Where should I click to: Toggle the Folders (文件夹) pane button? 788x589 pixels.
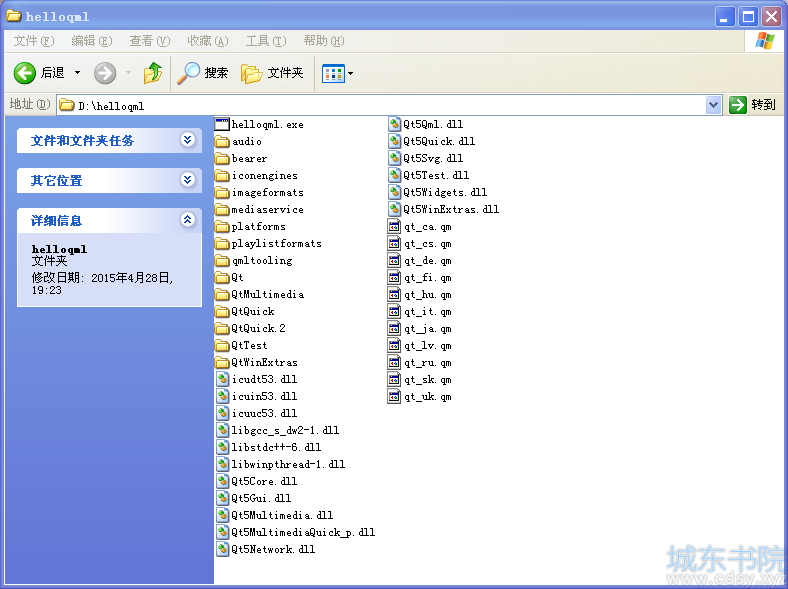(272, 73)
